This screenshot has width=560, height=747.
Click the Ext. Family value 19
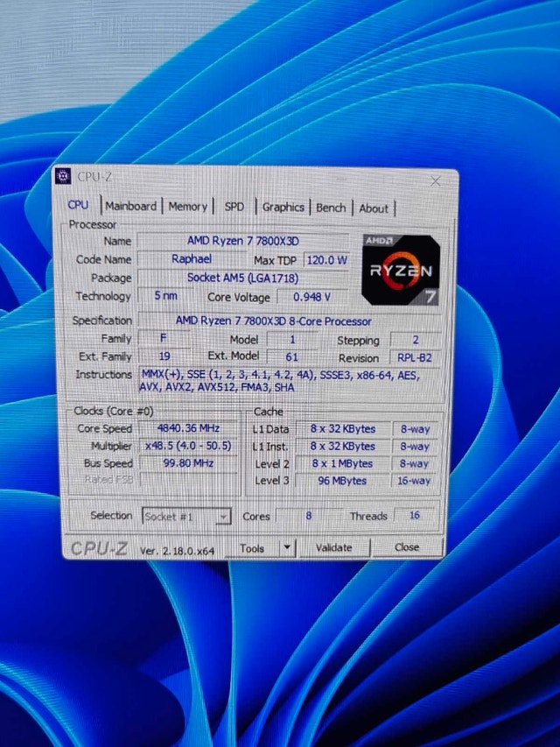click(x=164, y=356)
